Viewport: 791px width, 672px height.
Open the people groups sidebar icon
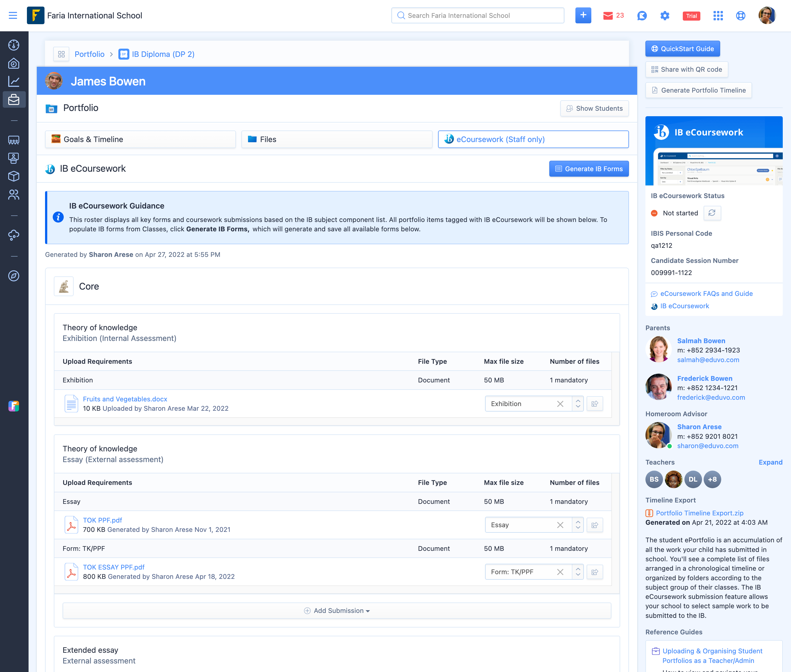click(x=14, y=195)
